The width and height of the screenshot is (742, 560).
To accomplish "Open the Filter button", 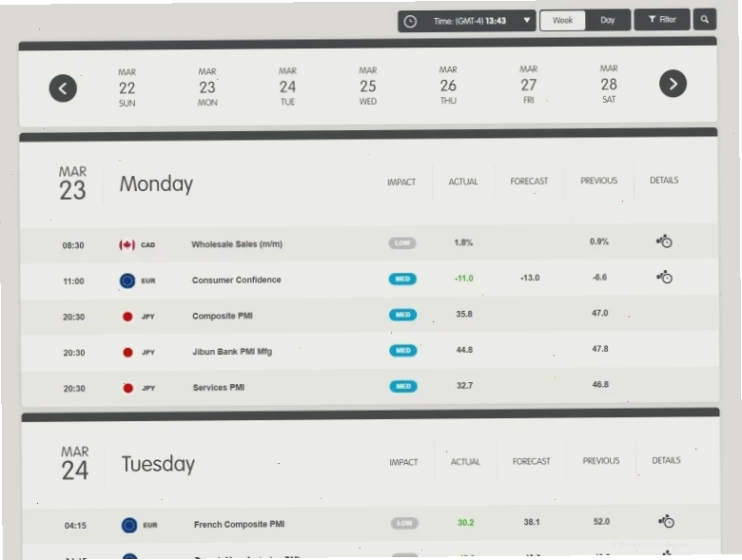I will pyautogui.click(x=662, y=19).
